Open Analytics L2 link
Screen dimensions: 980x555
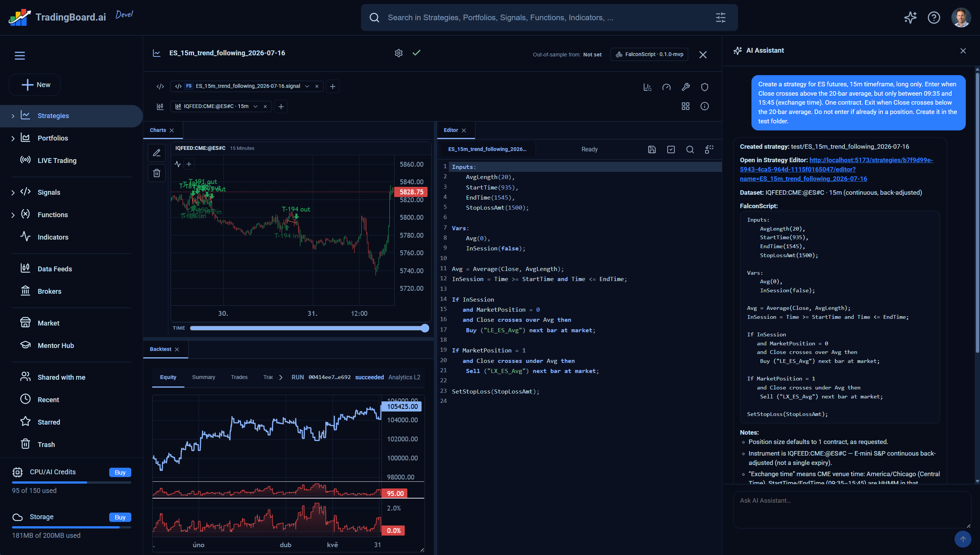point(404,377)
